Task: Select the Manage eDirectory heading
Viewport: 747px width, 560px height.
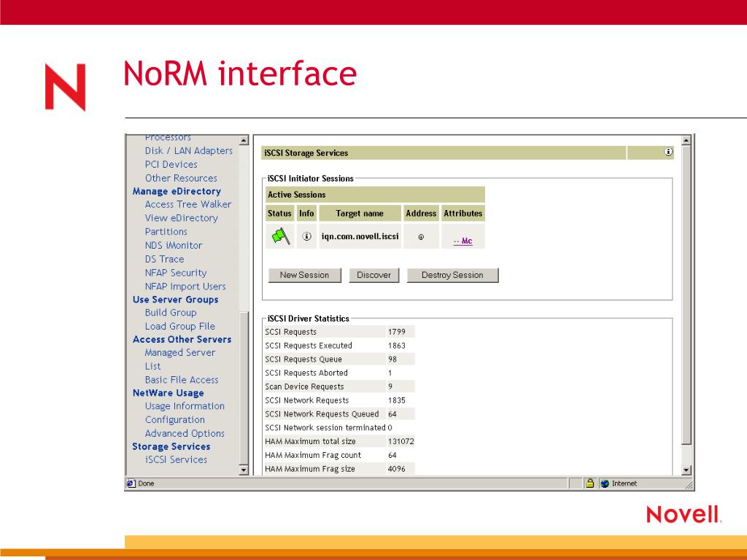Action: point(177,191)
